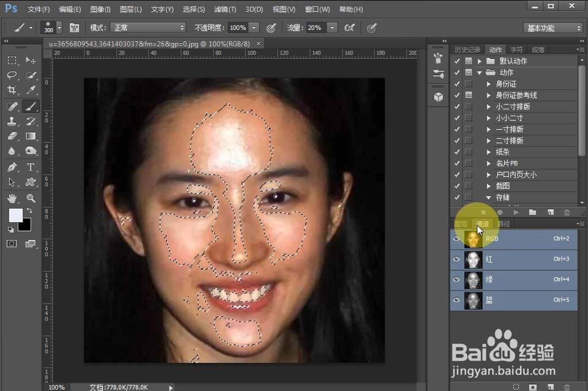The height and width of the screenshot is (391, 588).
Task: Create new action set folder
Action: click(x=532, y=212)
